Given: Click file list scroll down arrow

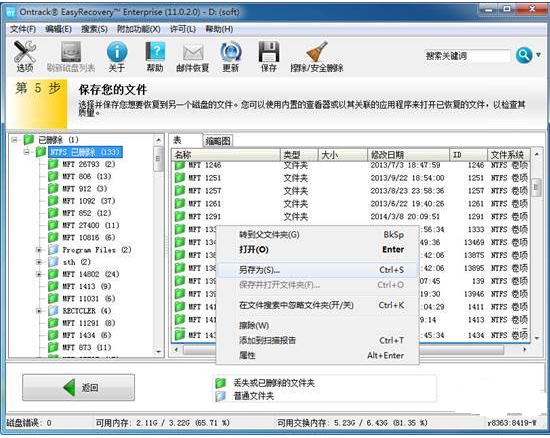Looking at the screenshot, I should click(537, 338).
